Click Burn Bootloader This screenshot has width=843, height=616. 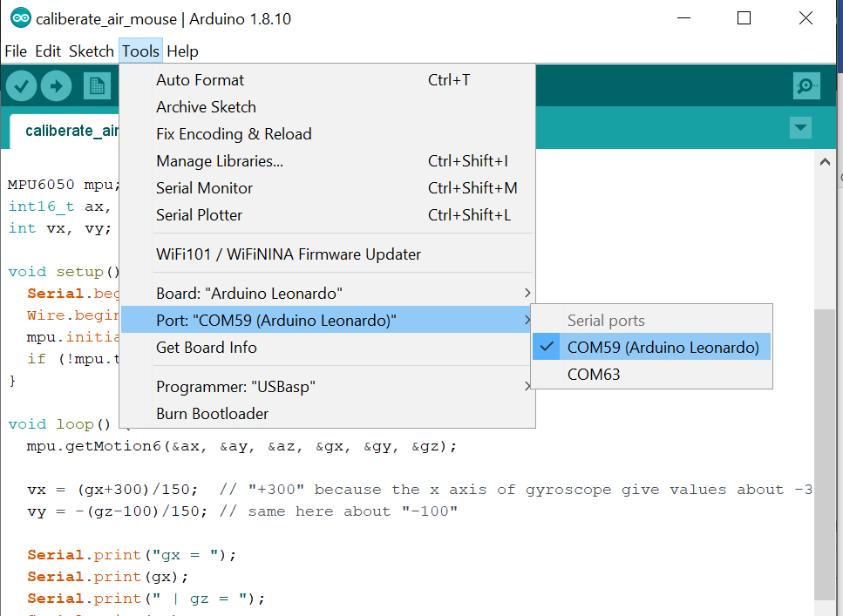point(328,413)
